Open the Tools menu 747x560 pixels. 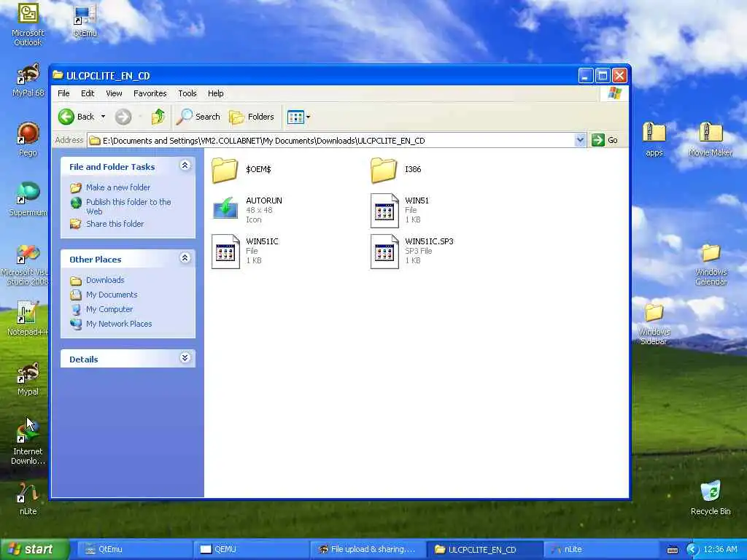click(x=187, y=93)
